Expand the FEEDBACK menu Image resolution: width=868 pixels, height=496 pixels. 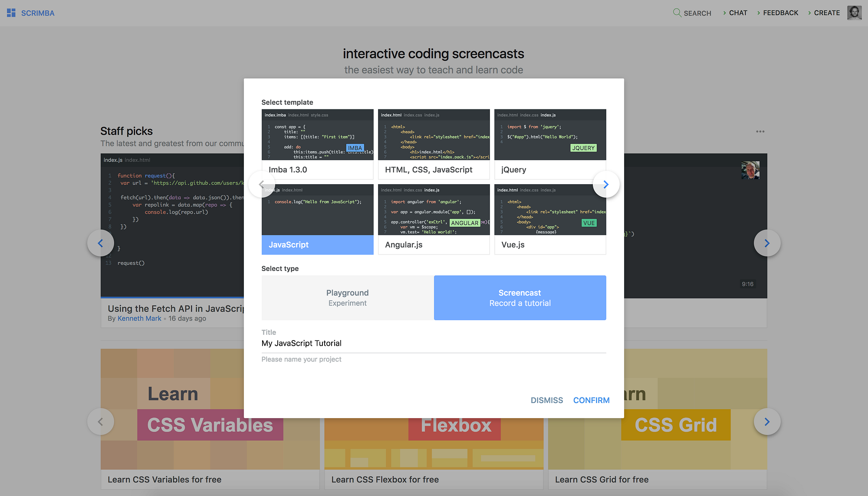pos(780,13)
